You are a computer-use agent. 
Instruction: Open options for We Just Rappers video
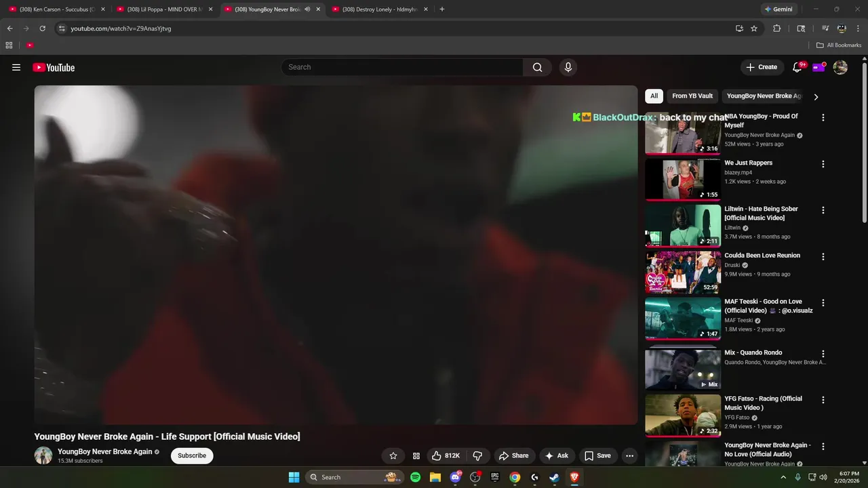pyautogui.click(x=823, y=164)
